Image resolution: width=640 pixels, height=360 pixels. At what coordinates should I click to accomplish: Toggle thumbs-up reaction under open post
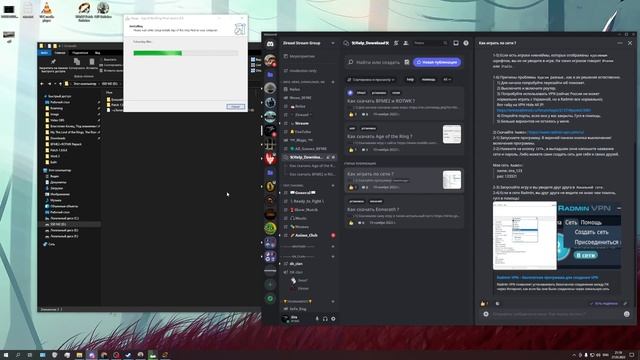tap(484, 304)
